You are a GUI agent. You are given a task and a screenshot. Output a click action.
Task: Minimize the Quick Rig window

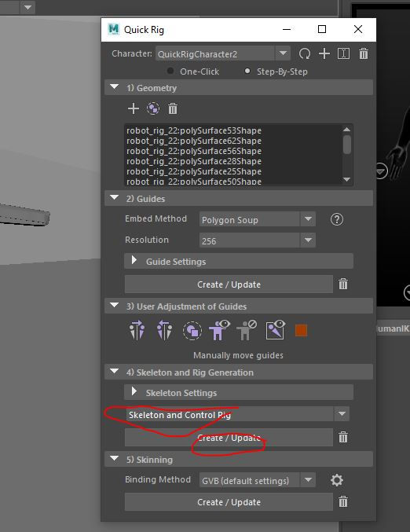[x=287, y=29]
